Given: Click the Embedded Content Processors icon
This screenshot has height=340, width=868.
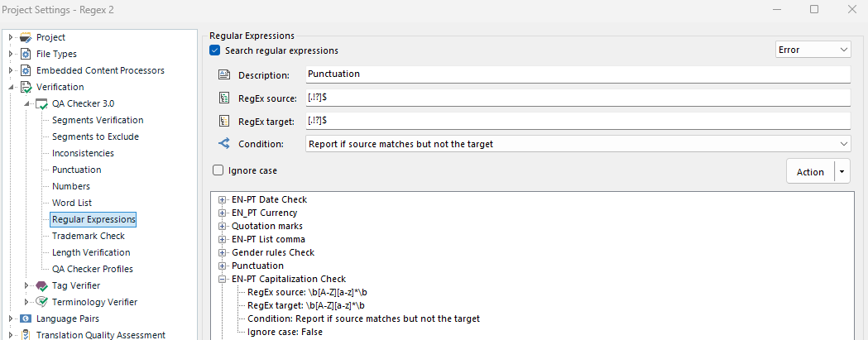Looking at the screenshot, I should [26, 71].
